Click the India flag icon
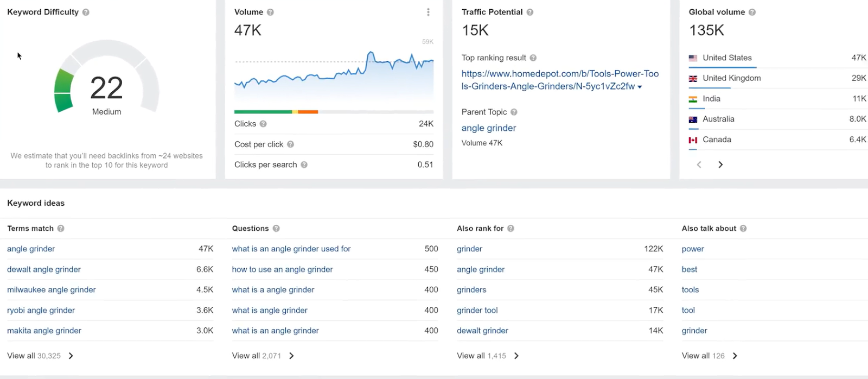 (693, 99)
